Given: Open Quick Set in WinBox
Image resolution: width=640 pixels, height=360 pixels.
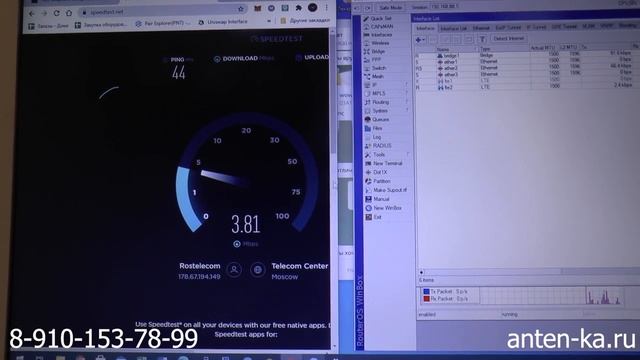Looking at the screenshot, I should point(377,19).
